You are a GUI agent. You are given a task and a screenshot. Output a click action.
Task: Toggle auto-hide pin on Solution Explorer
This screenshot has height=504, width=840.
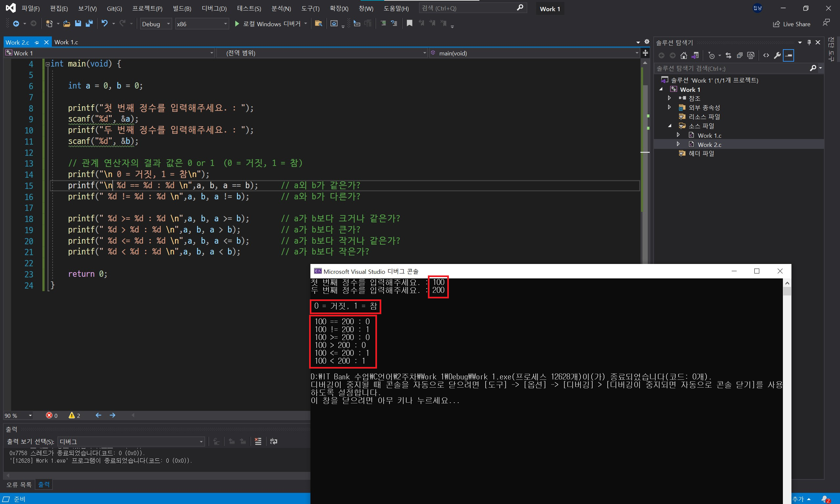809,42
